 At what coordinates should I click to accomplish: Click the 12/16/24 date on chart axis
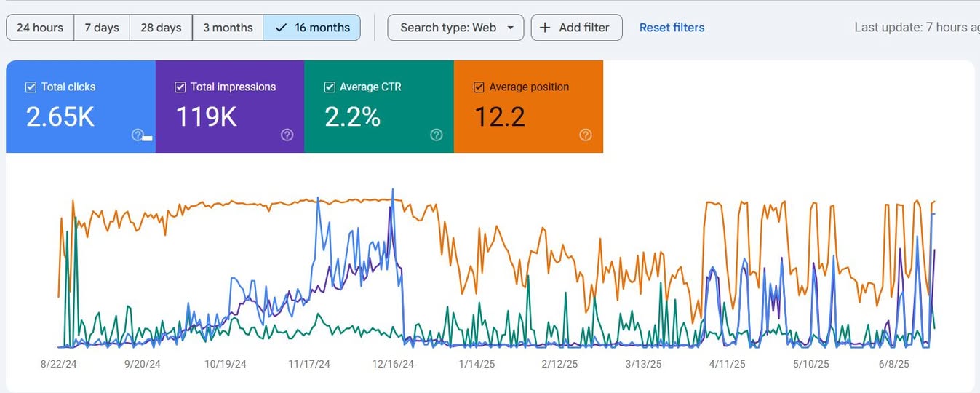[393, 364]
